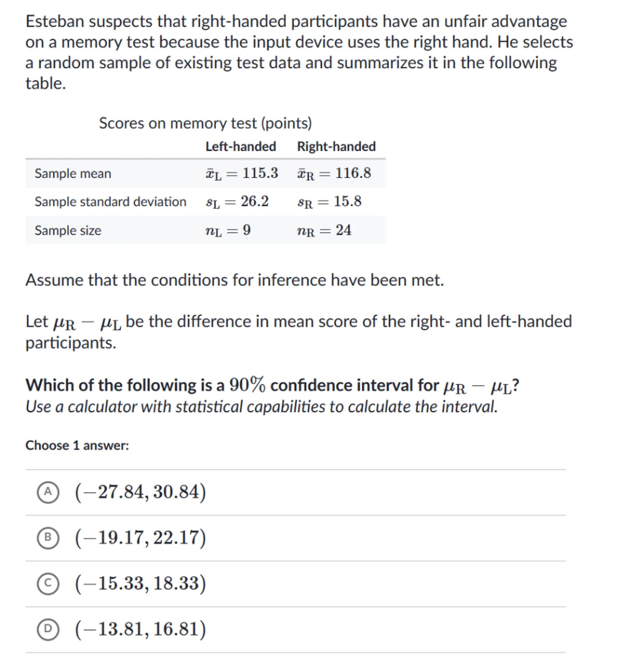
Task: Click the interval text (−27.84, 30.84)
Action: (x=140, y=492)
